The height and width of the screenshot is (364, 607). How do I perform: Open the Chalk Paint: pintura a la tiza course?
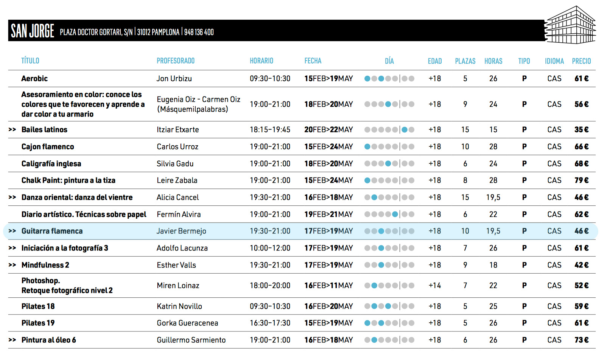(68, 180)
